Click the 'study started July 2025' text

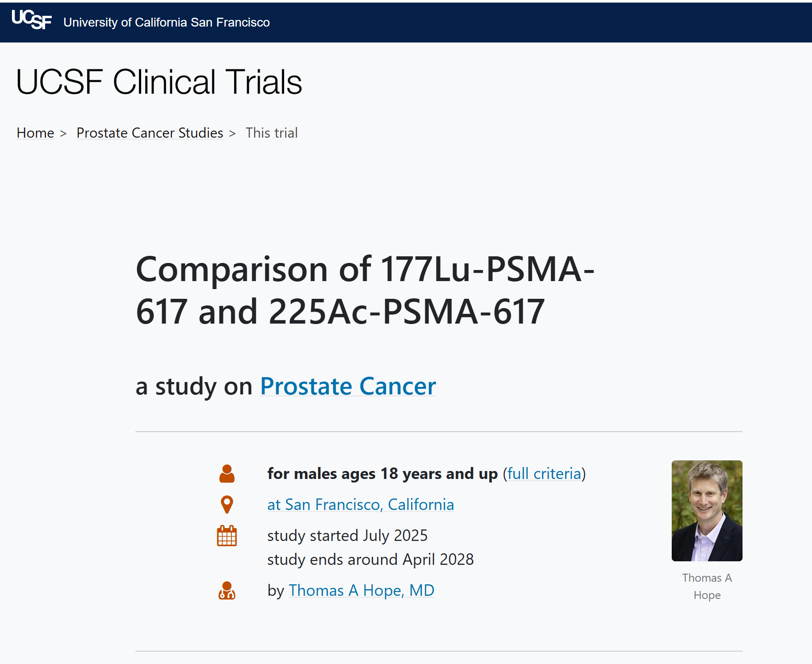click(x=347, y=536)
